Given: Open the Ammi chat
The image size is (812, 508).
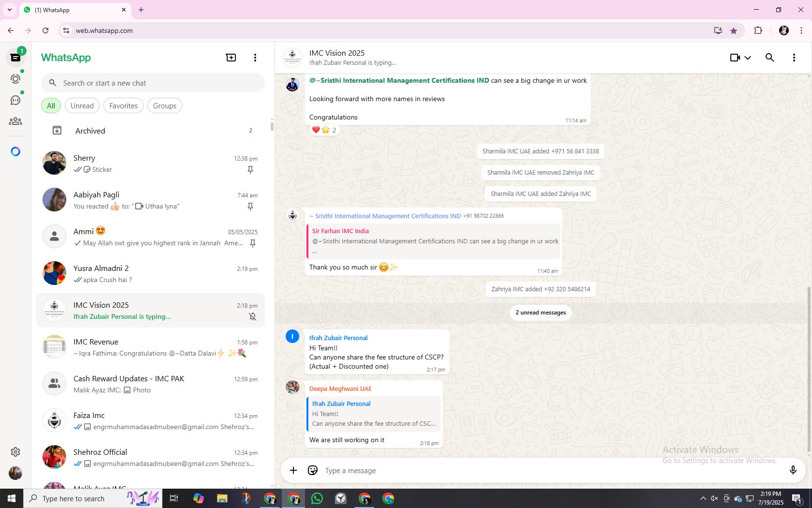Looking at the screenshot, I should point(150,237).
